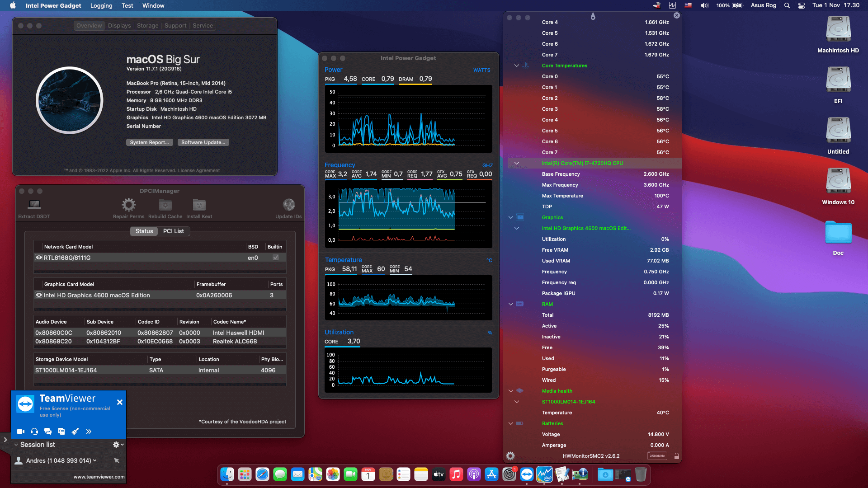Click Intel Haswell HDMI audio row

coord(160,333)
